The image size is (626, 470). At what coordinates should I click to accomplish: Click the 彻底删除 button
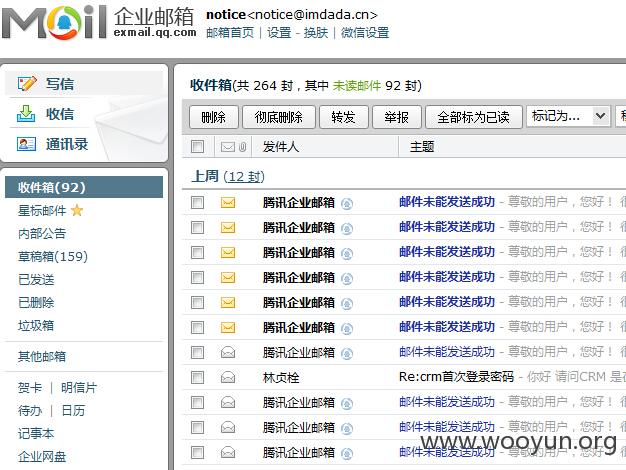(x=279, y=117)
